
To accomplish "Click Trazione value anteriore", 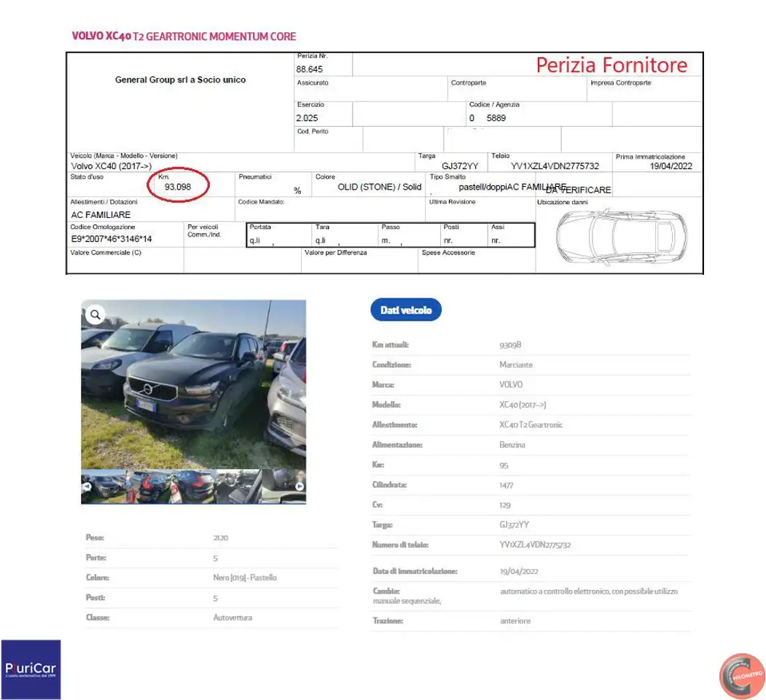I will (x=515, y=621).
